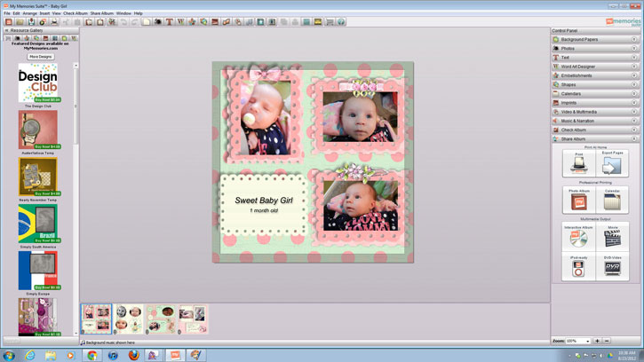This screenshot has width=644, height=362.
Task: Open the Edit menu
Action: click(16, 13)
